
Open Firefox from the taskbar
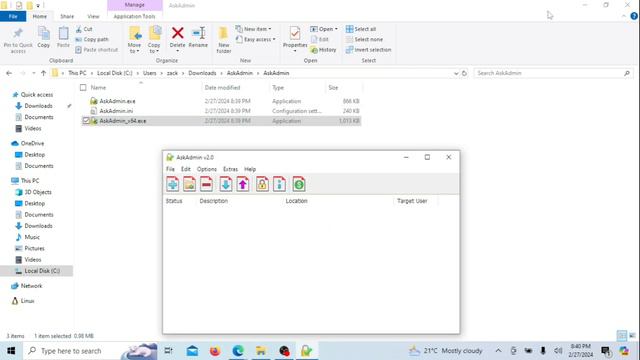coord(215,351)
